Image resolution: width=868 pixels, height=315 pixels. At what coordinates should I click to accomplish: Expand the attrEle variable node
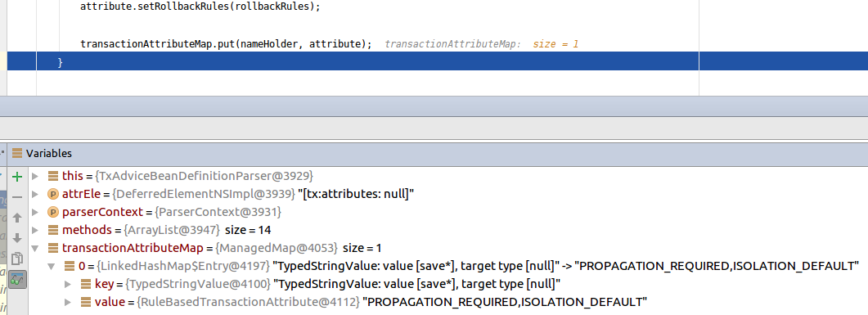[x=35, y=194]
